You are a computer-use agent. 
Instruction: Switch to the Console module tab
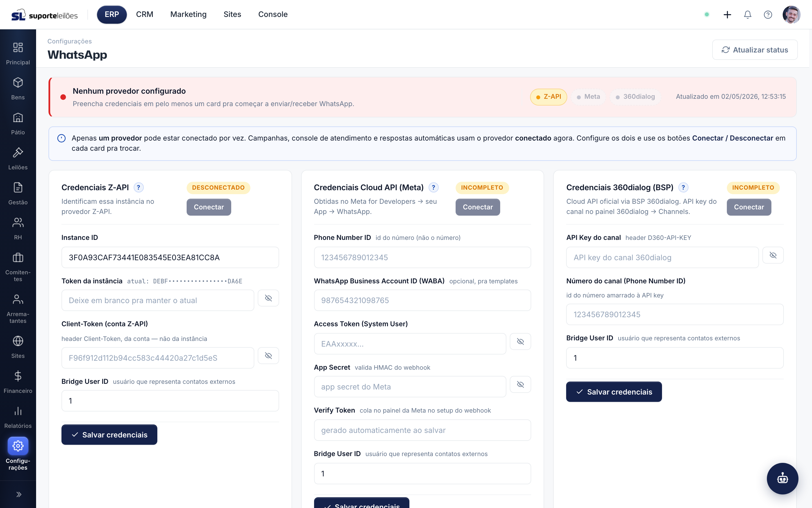pos(273,14)
